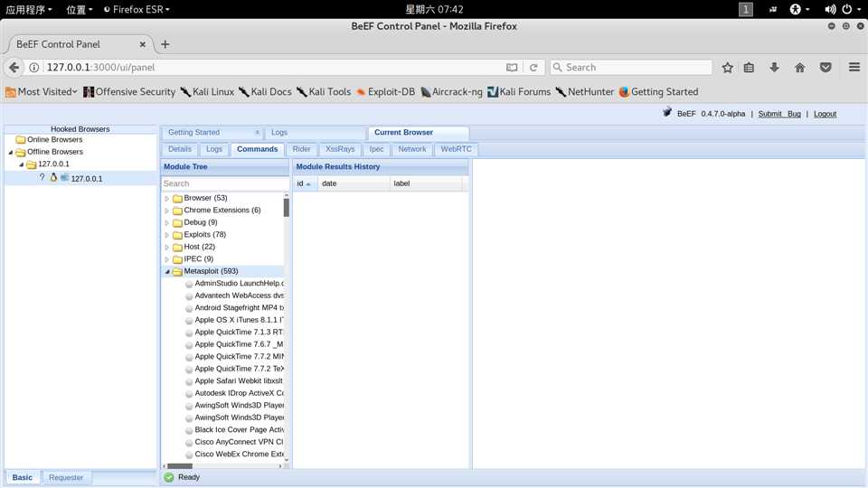Image resolution: width=868 pixels, height=488 pixels.
Task: Click the Submit Bug link
Action: [779, 114]
